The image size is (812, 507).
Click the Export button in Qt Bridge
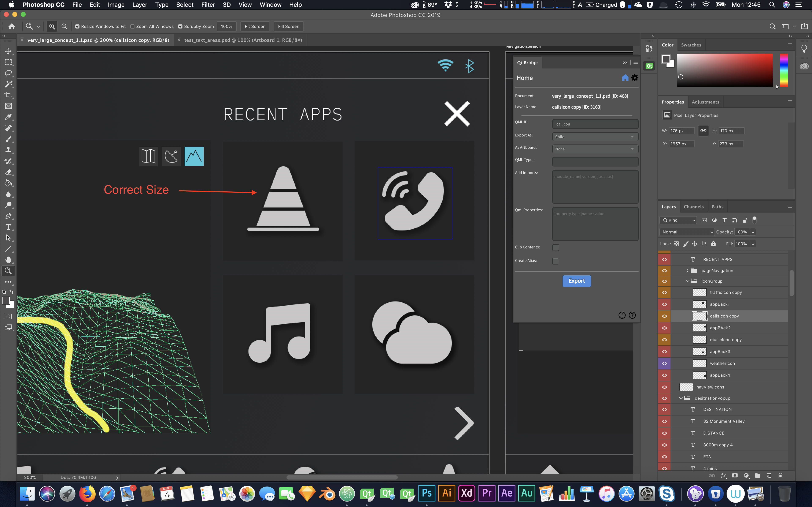pos(576,281)
